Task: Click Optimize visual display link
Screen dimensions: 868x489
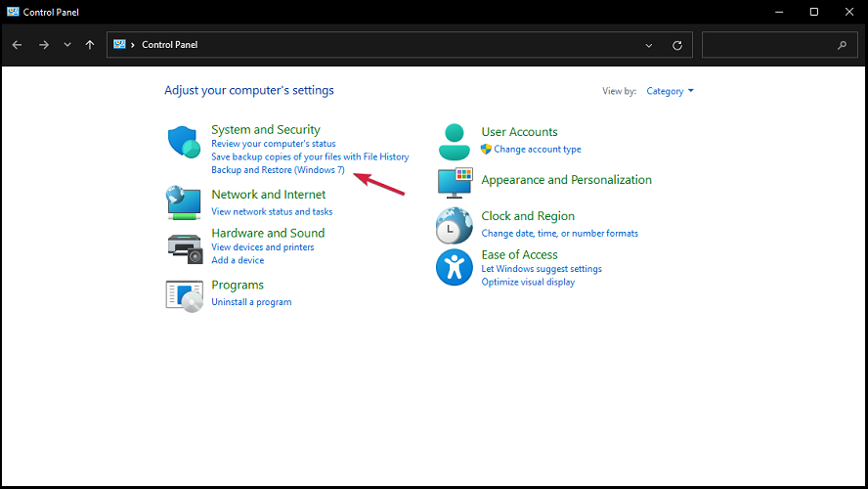Action: tap(528, 282)
